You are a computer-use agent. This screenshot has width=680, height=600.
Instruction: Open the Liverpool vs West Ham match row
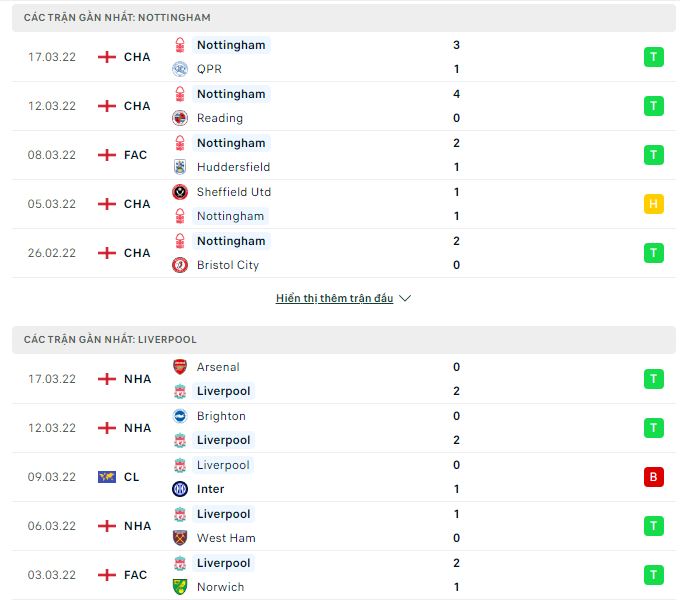[x=343, y=526]
